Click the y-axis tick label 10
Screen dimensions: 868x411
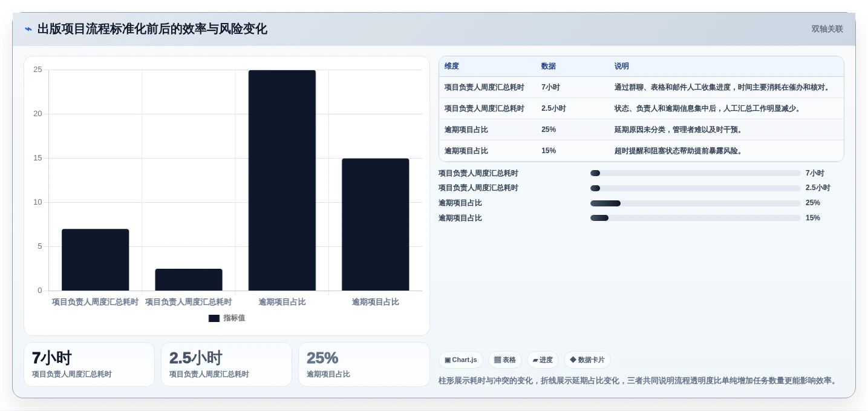(x=38, y=202)
